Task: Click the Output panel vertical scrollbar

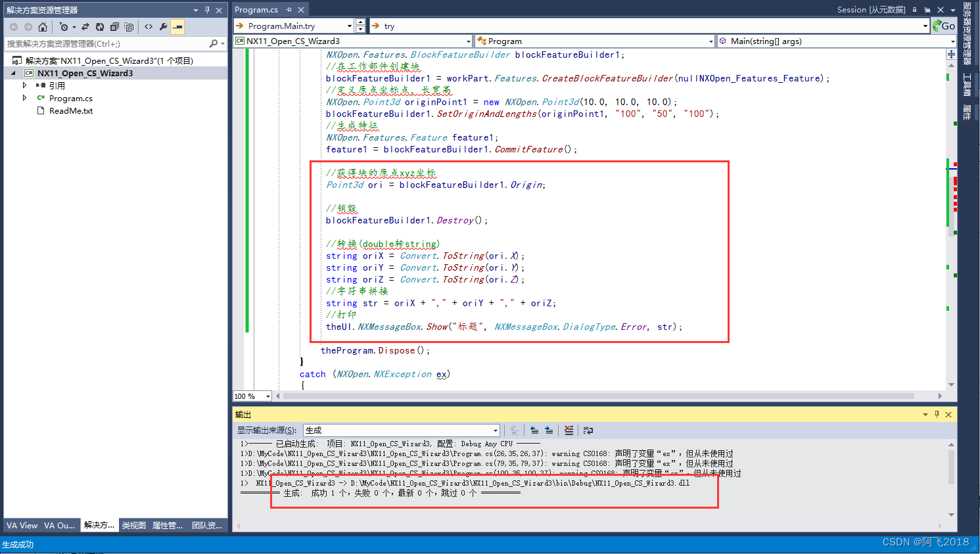Action: click(x=951, y=467)
